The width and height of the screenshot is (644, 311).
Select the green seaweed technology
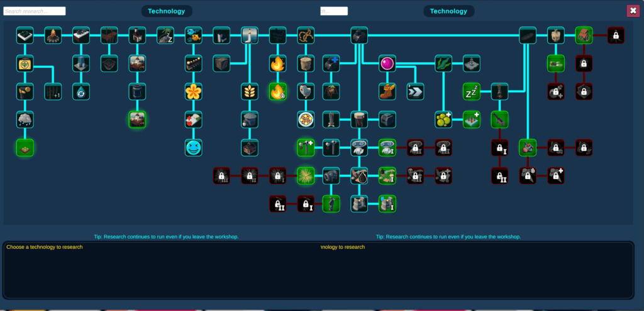(443, 63)
